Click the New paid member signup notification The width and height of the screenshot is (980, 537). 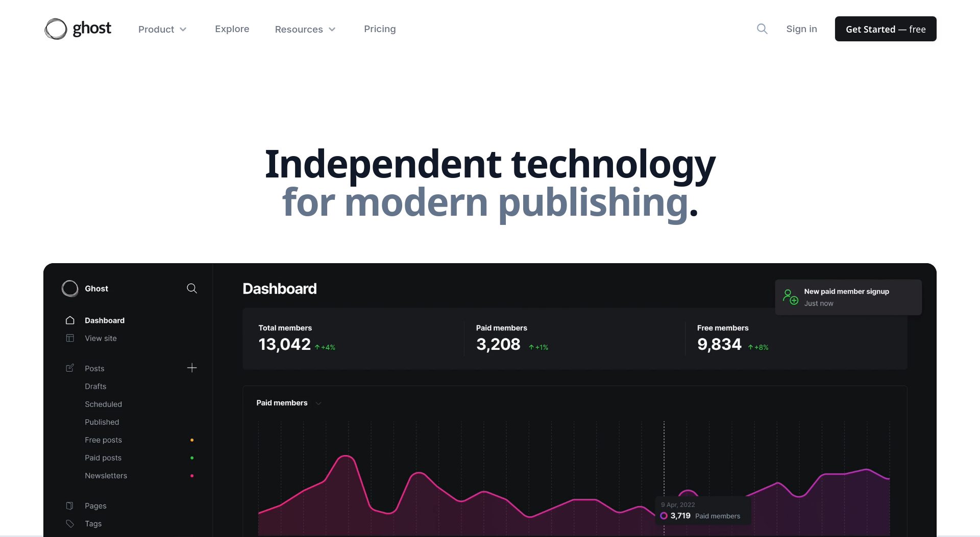point(848,297)
